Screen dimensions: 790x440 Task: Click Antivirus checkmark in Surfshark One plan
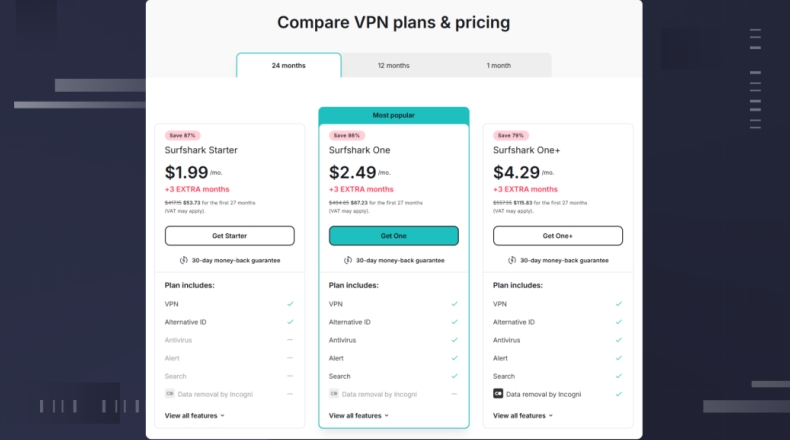(x=454, y=340)
